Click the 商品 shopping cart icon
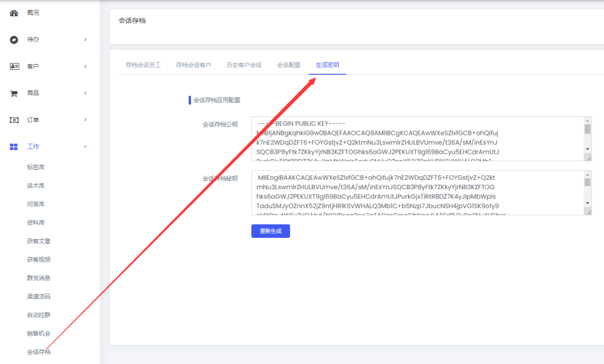 [14, 93]
